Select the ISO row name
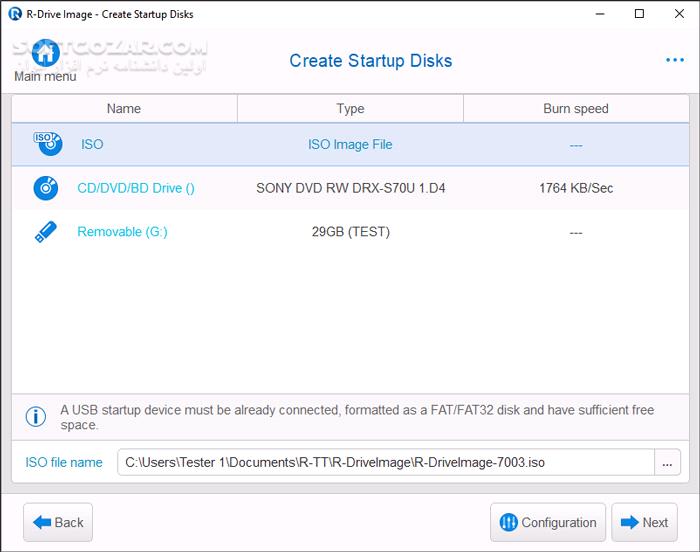 click(92, 144)
